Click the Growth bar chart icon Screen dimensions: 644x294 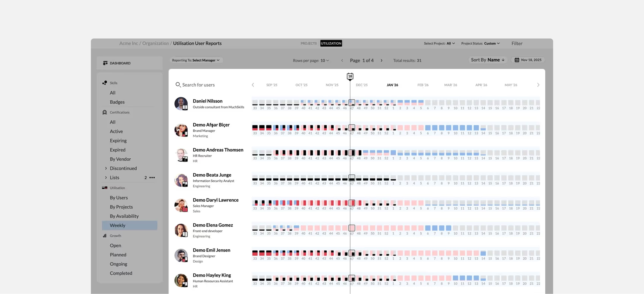click(105, 236)
